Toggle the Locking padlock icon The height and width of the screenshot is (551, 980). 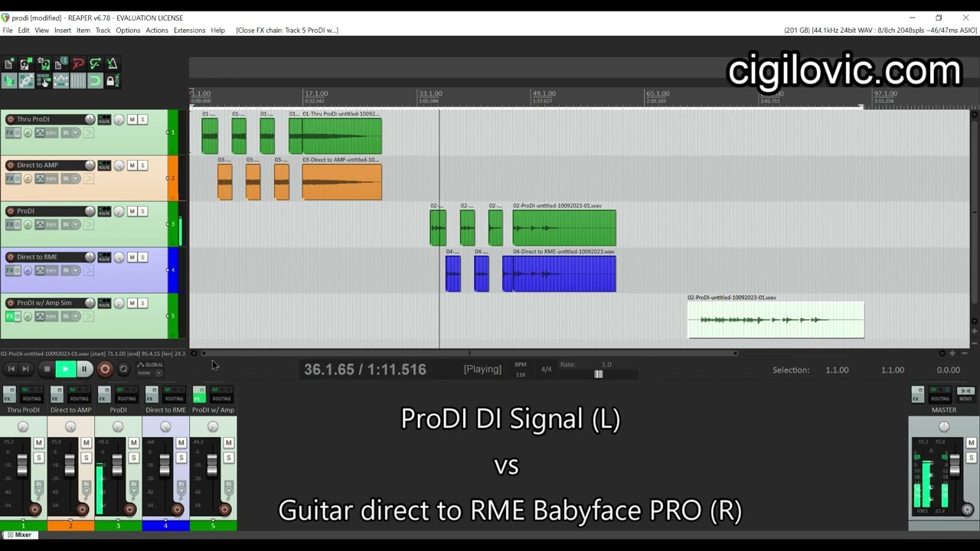click(113, 80)
